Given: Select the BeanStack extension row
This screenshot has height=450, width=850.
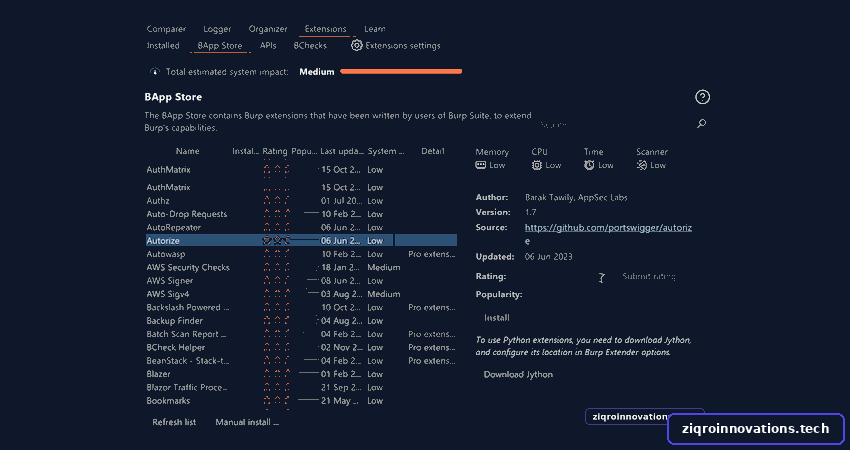Looking at the screenshot, I should 301,361.
